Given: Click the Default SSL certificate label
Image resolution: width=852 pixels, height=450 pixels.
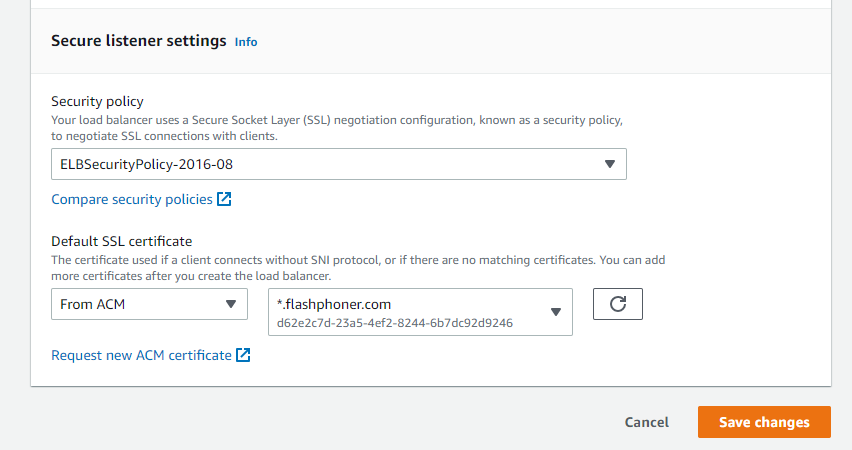Looking at the screenshot, I should [121, 241].
